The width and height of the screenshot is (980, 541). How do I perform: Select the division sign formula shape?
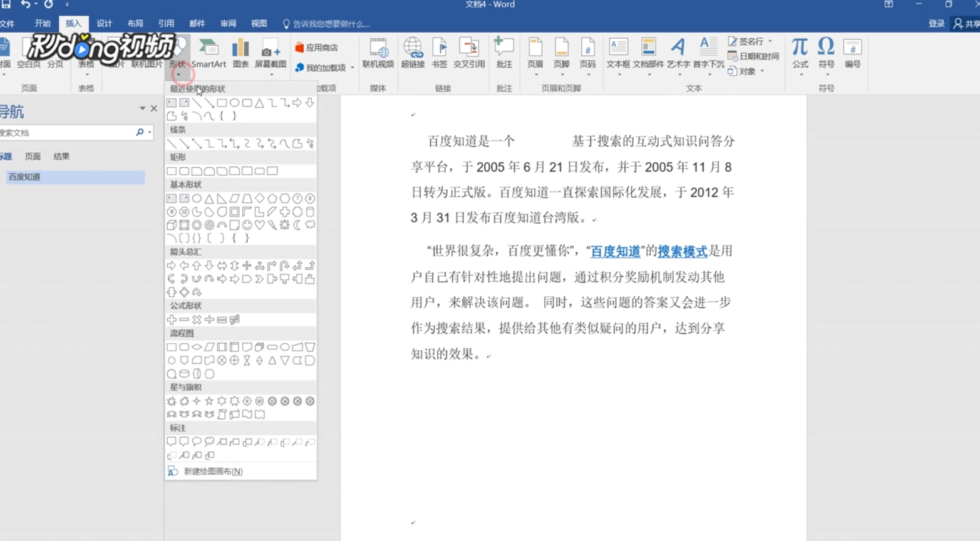209,319
